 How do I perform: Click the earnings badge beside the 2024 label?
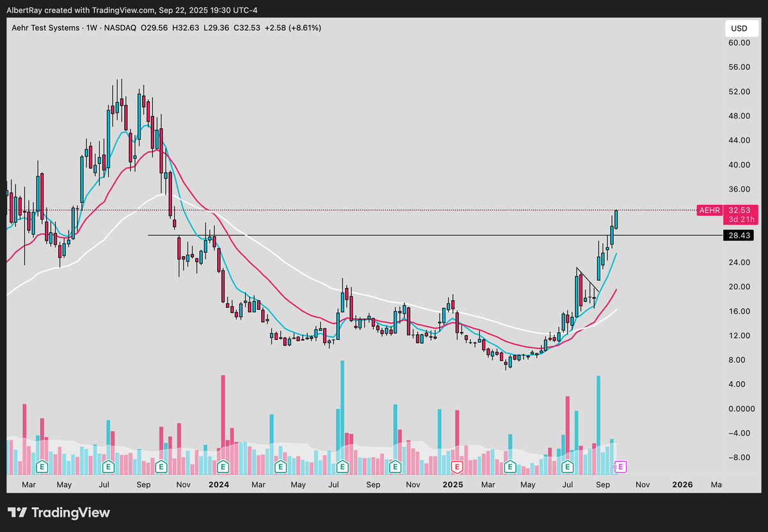point(221,467)
